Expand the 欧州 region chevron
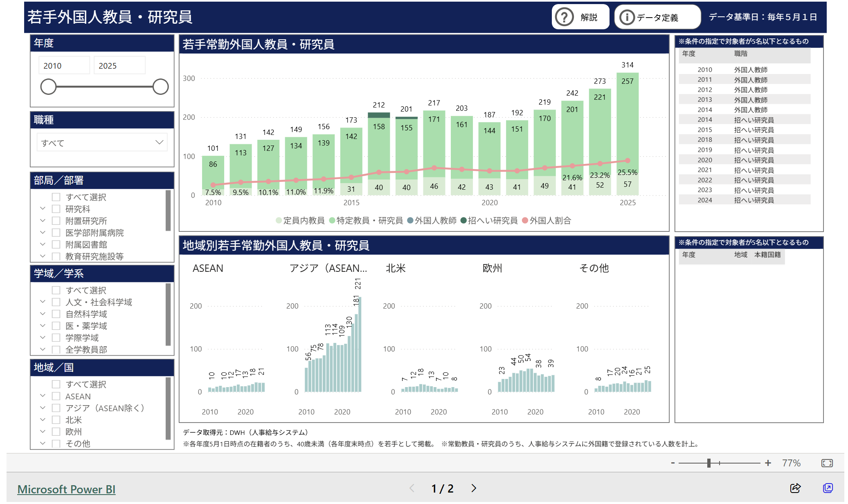Image resolution: width=848 pixels, height=504 pixels. [43, 432]
